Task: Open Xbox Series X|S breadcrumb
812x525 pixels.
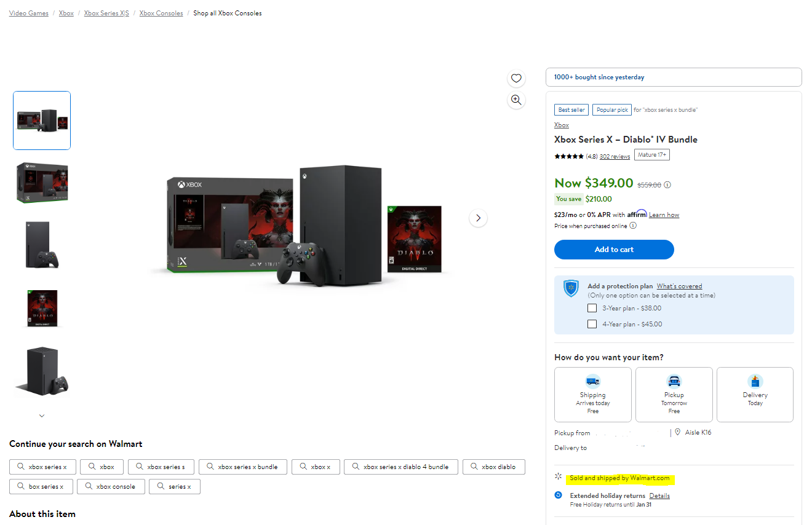Action: (x=106, y=13)
